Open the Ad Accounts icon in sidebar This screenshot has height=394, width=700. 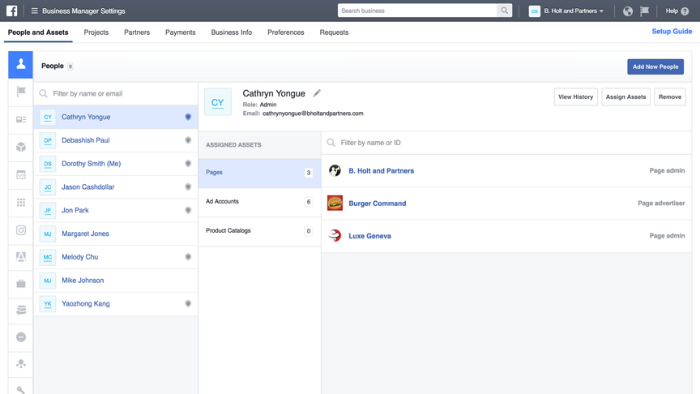21,120
